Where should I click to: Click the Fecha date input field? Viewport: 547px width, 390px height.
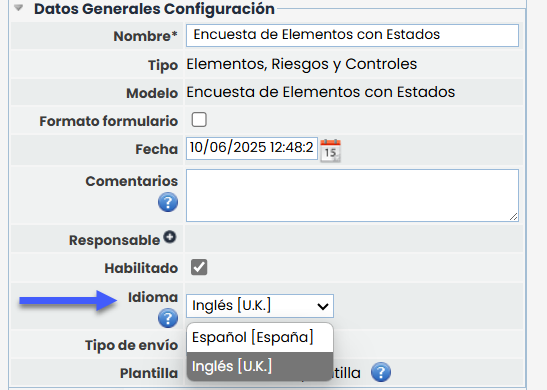pos(252,148)
